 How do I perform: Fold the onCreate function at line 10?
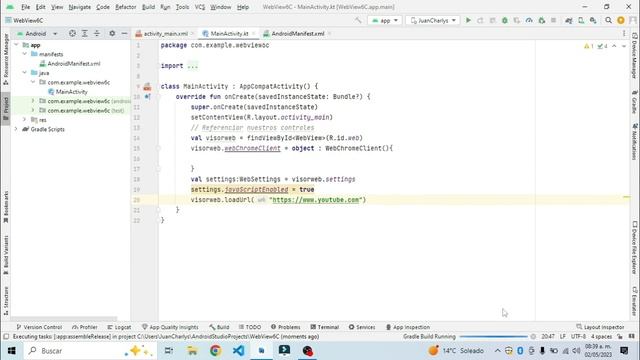pyautogui.click(x=158, y=97)
